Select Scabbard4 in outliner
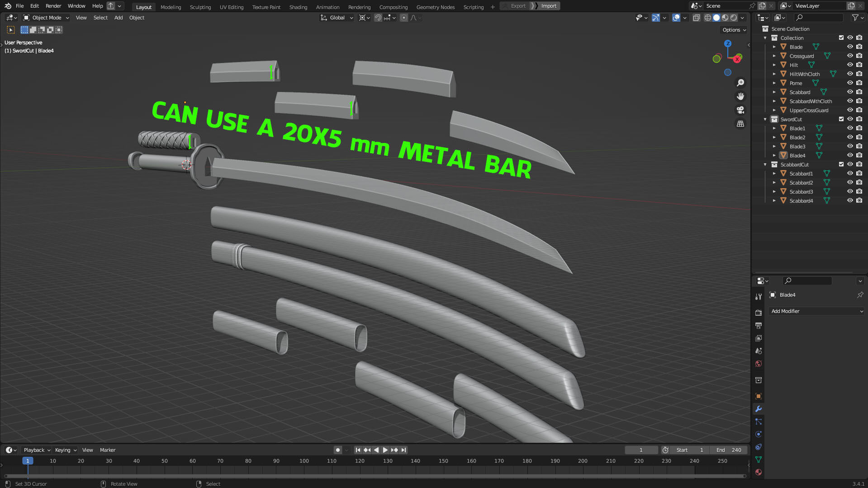 pos(801,201)
